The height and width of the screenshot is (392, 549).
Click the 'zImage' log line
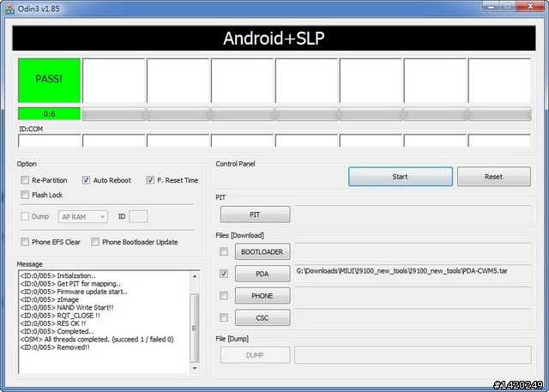[50, 299]
